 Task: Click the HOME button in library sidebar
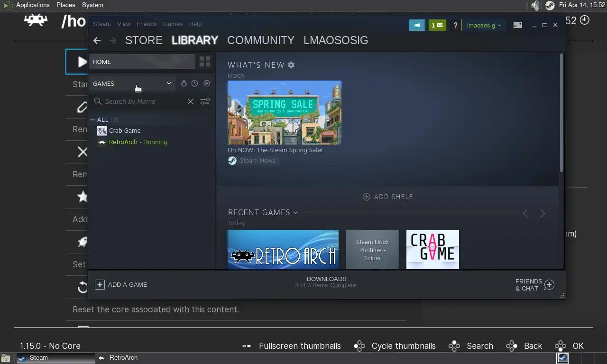point(142,62)
